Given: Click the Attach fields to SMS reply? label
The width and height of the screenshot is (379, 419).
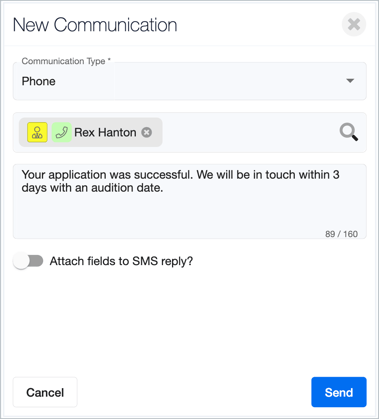Looking at the screenshot, I should pos(121,261).
